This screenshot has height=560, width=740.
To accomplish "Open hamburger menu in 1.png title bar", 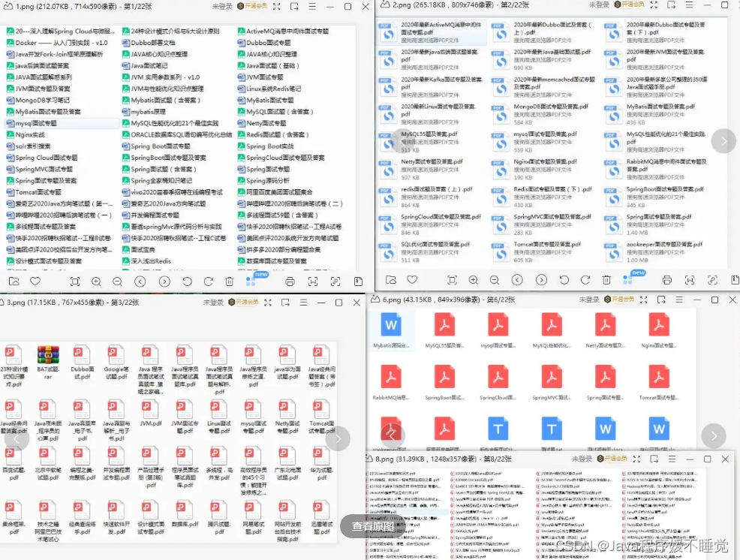I will pyautogui.click(x=312, y=7).
